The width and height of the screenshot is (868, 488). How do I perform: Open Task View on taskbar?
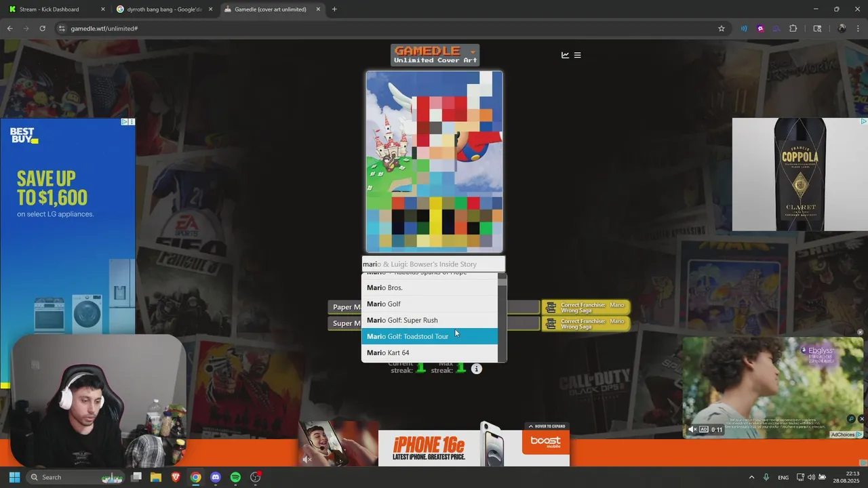pos(136,477)
